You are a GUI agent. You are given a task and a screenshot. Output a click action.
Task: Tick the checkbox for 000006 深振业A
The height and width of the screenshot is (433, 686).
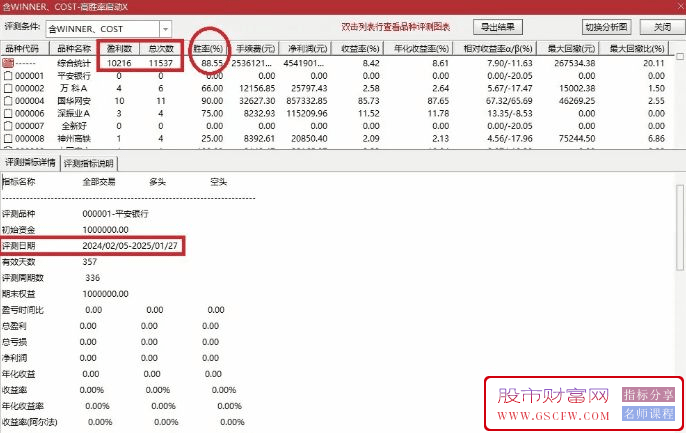click(x=8, y=113)
